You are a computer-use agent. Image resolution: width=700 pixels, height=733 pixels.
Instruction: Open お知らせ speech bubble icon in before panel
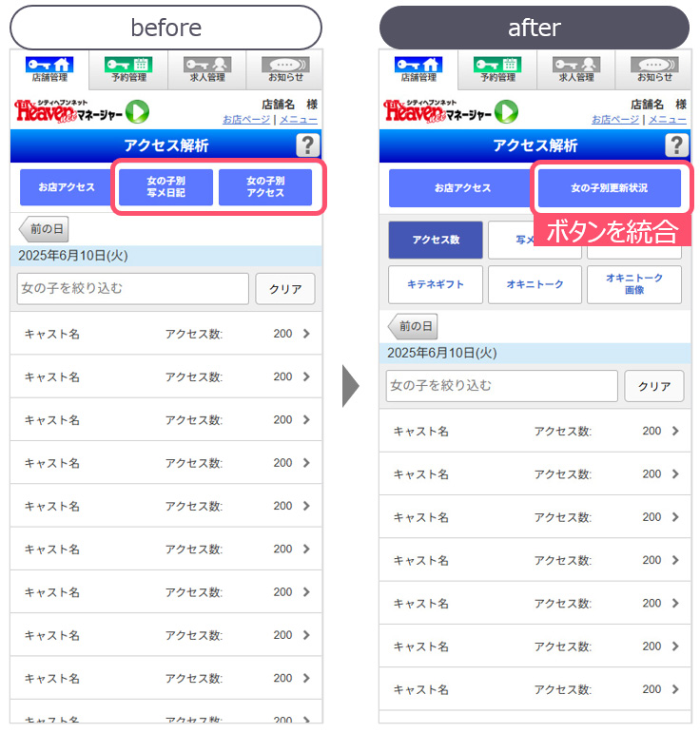(285, 69)
